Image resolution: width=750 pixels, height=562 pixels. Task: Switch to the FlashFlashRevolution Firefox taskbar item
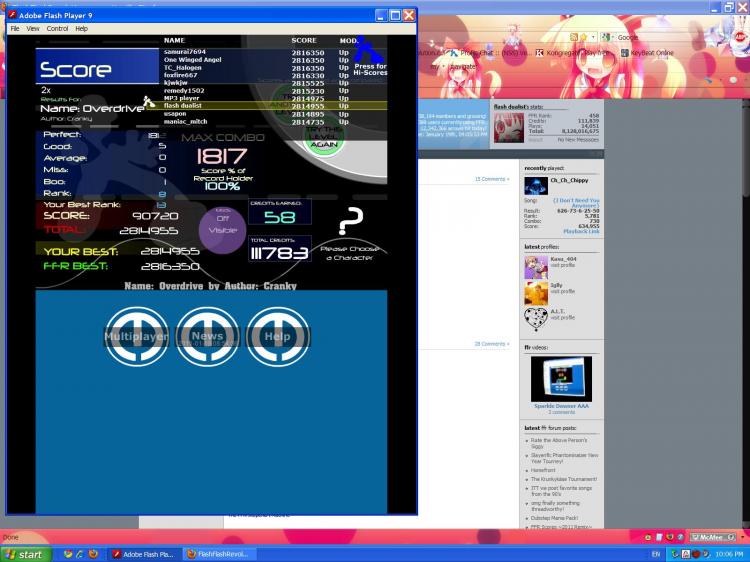[219, 554]
